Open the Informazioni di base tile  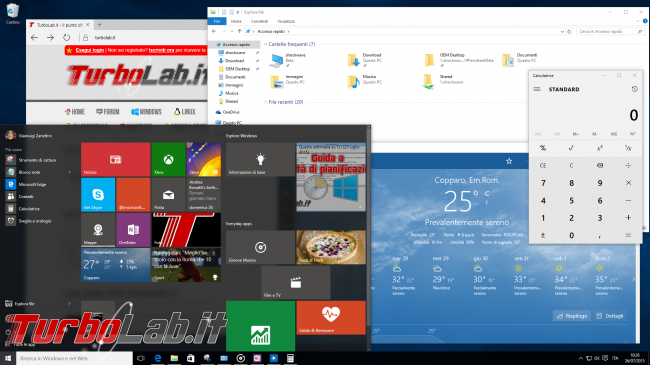(260, 160)
